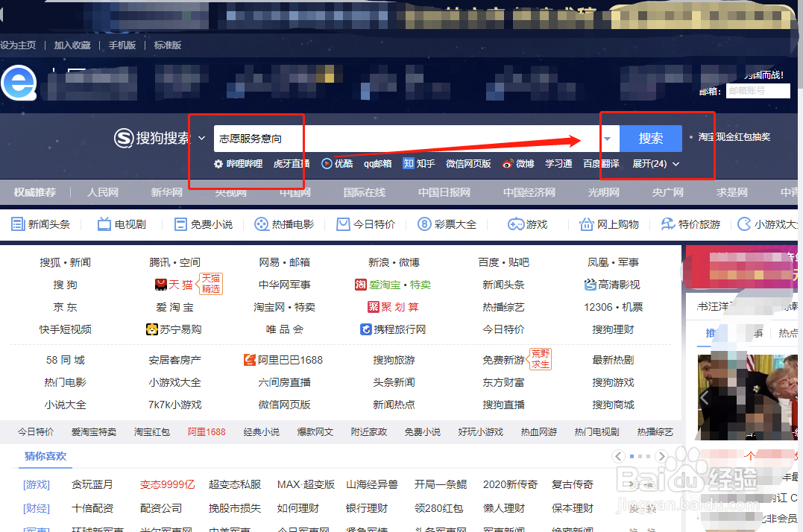Click the 天猫精选 badge

[x=210, y=283]
